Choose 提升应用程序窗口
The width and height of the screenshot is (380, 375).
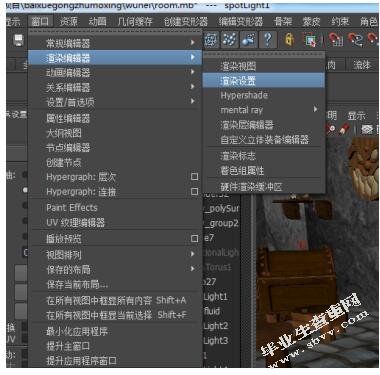coord(115,361)
